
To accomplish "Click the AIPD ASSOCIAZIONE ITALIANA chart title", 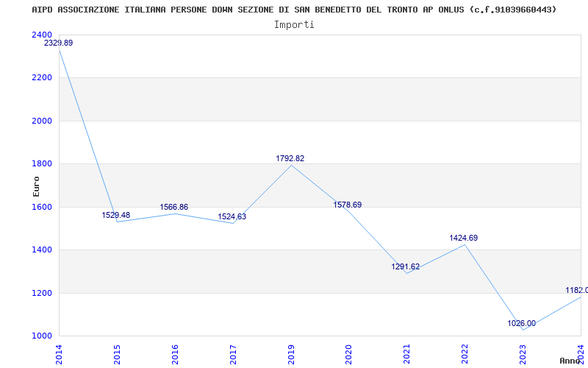I will click(x=294, y=10).
